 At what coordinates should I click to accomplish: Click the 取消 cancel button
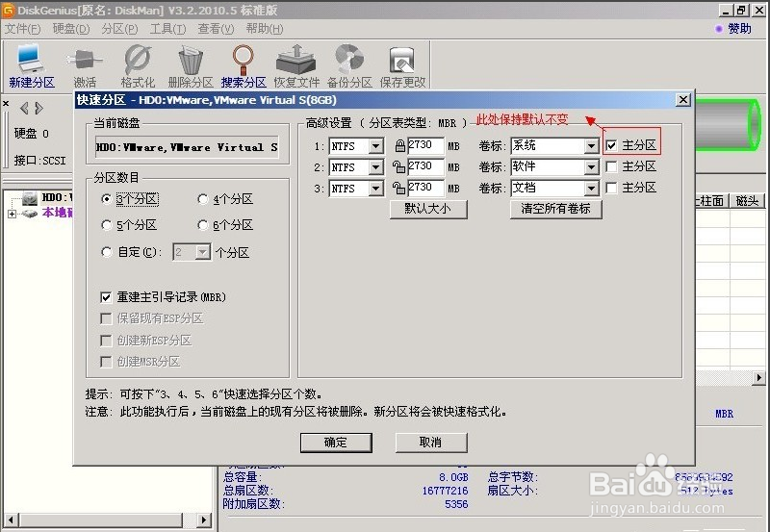point(431,443)
